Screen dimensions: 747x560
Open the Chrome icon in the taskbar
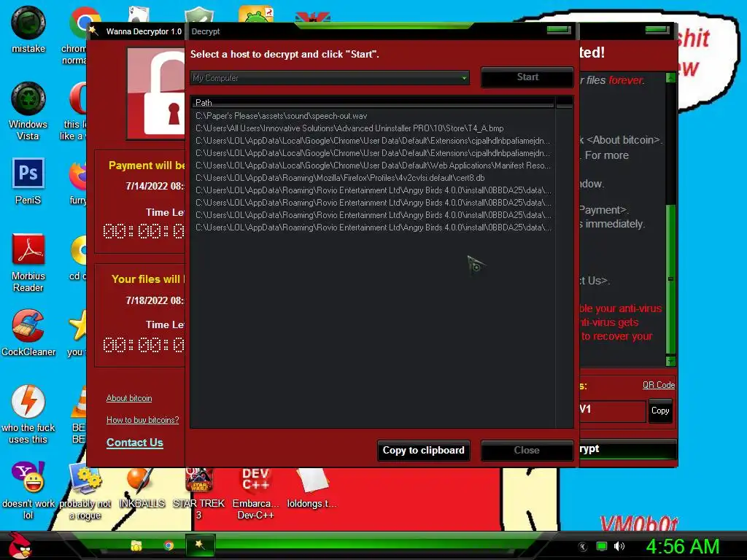[x=169, y=545]
